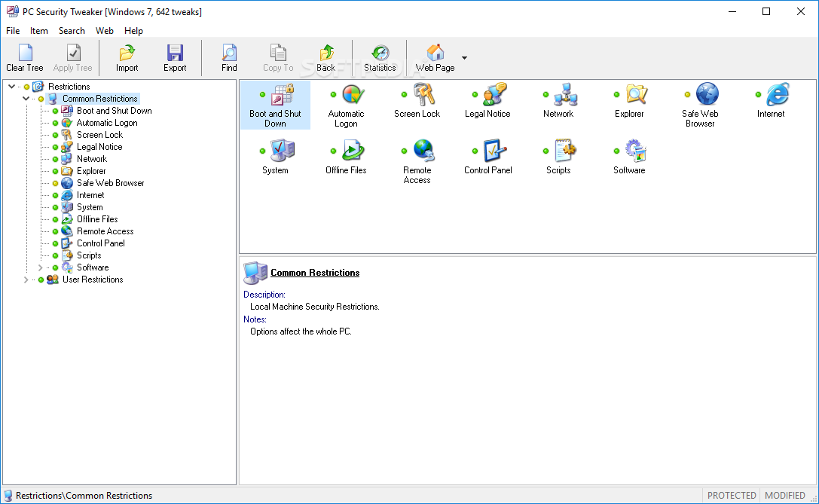The image size is (819, 504).
Task: Select Internet in the tree
Action: (x=90, y=195)
